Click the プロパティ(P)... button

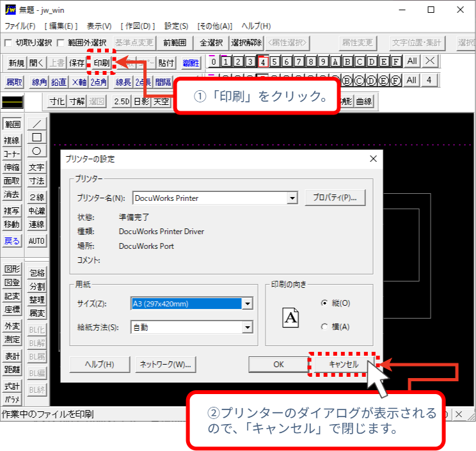(x=335, y=198)
